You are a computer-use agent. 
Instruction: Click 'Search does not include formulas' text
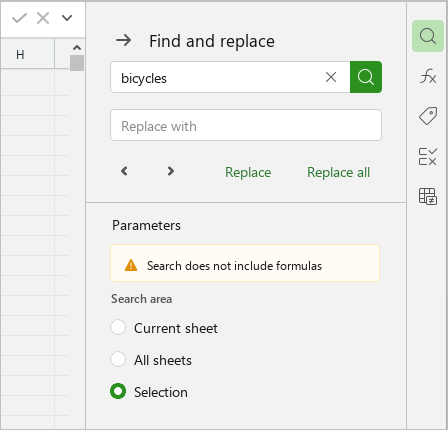tap(234, 266)
